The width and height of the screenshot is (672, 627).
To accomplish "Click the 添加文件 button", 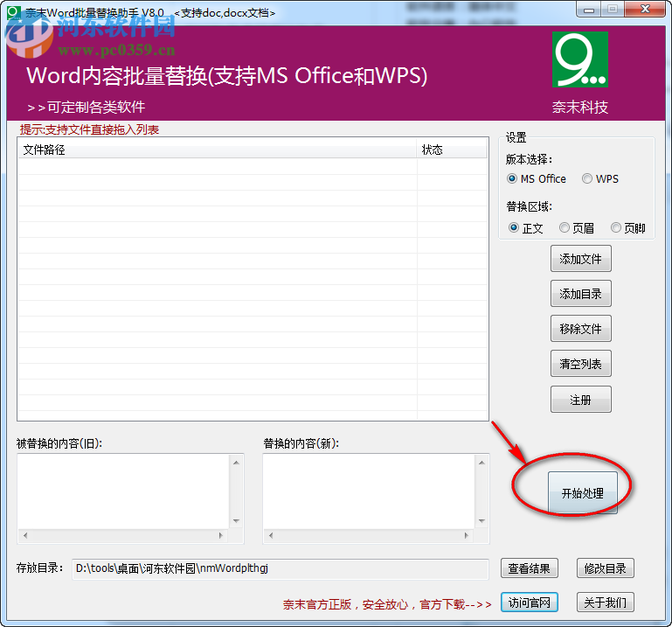I will (x=581, y=259).
